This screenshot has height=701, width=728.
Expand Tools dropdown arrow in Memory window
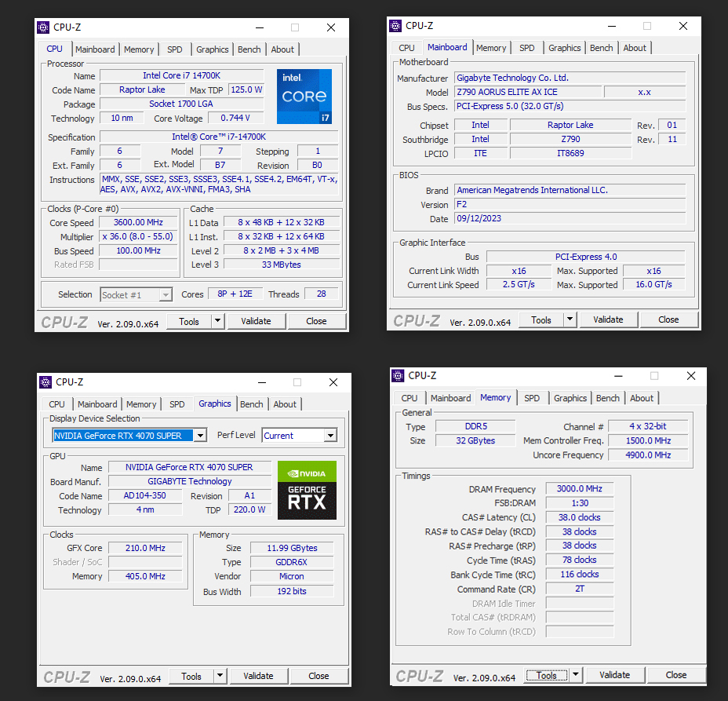coord(576,674)
